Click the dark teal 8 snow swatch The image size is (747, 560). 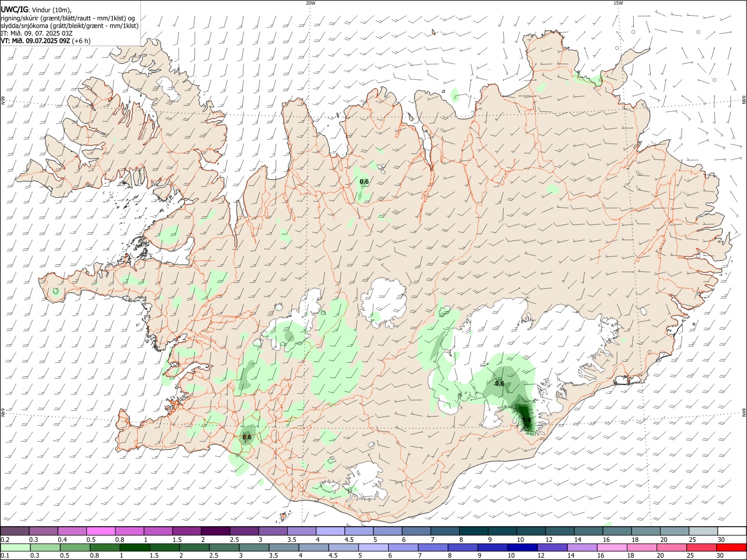(x=474, y=531)
